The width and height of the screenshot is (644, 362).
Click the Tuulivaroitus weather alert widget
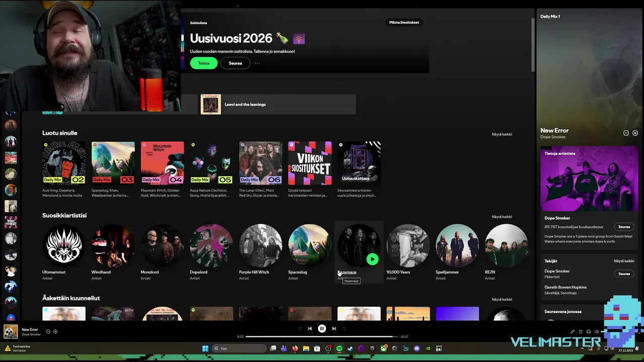tap(18, 348)
